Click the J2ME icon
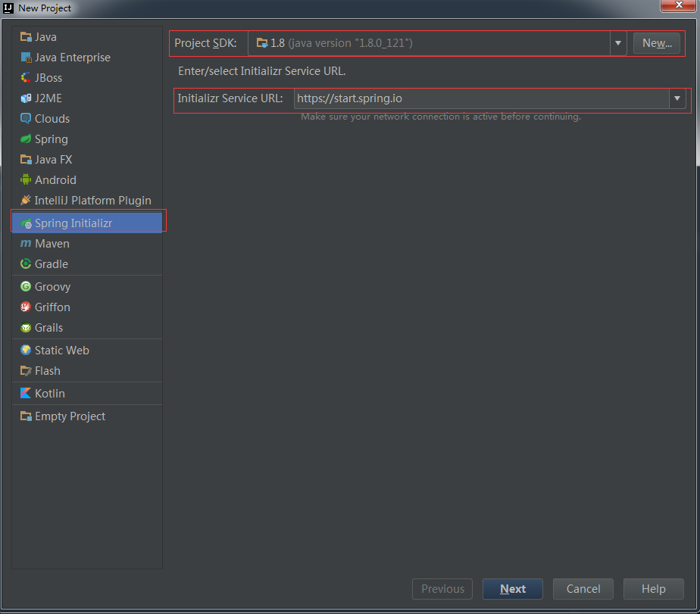The image size is (700, 614). [26, 98]
